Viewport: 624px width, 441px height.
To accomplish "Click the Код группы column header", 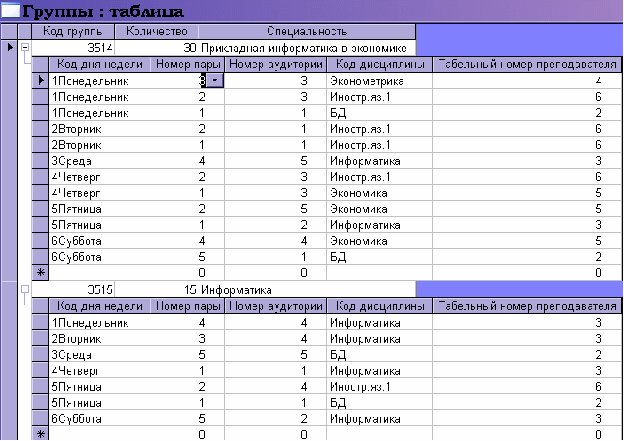I will (x=73, y=31).
